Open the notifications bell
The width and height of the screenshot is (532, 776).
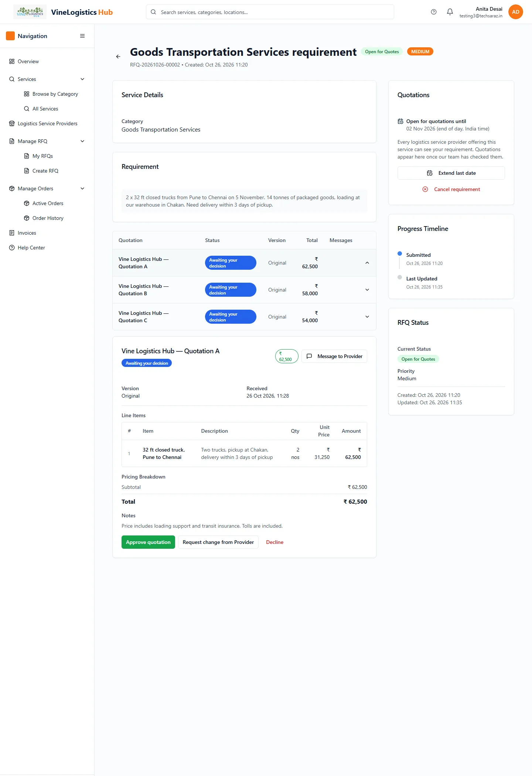click(450, 12)
